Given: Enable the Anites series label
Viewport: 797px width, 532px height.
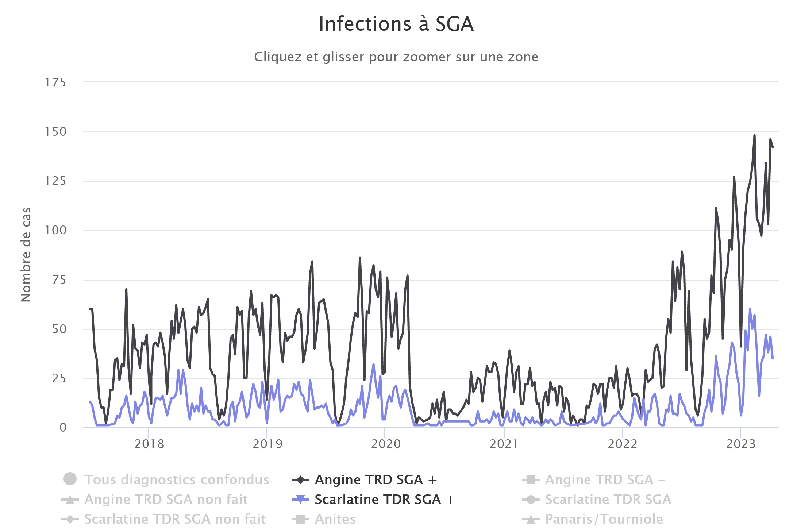Looking at the screenshot, I should point(335,519).
